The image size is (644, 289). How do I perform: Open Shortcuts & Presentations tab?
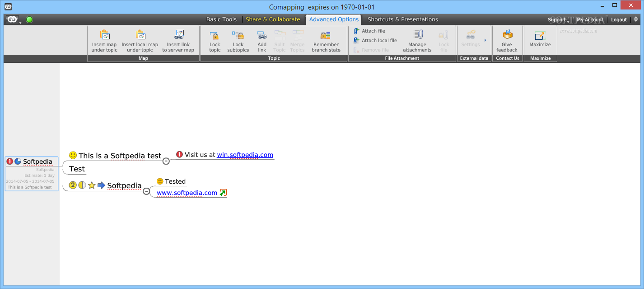(x=403, y=19)
